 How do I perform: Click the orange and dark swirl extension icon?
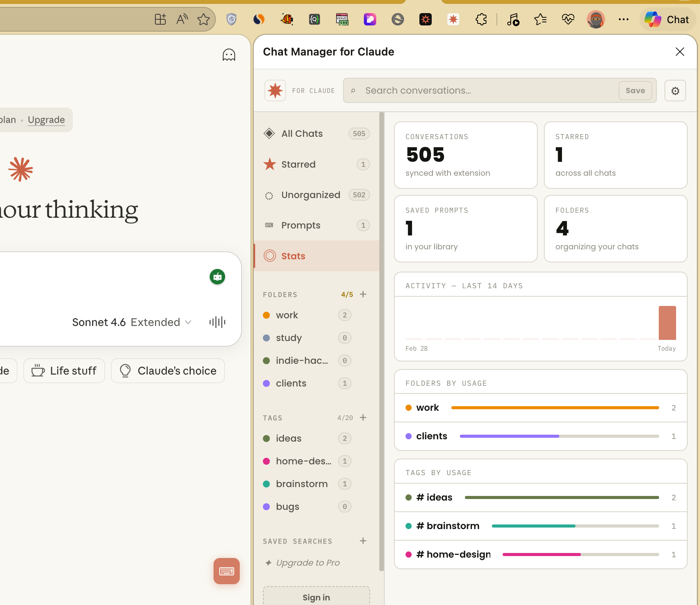click(259, 19)
